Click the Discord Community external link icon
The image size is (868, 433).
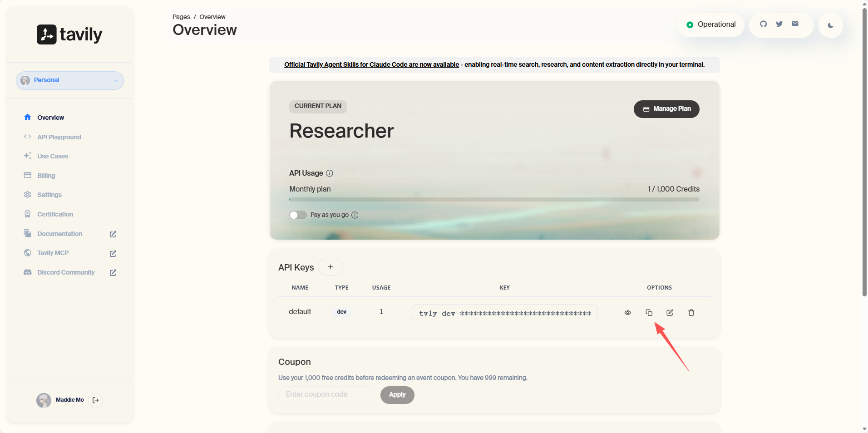113,273
